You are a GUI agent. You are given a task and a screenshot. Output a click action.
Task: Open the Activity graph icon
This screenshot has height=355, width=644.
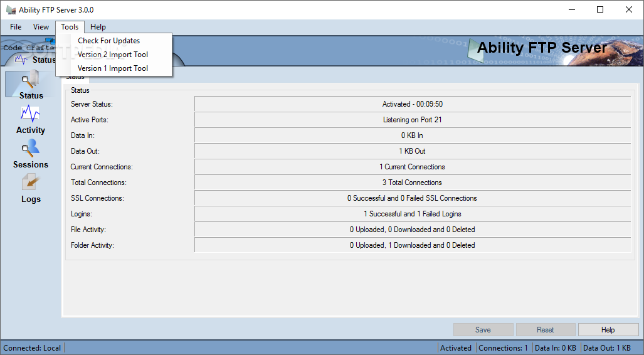tap(30, 114)
